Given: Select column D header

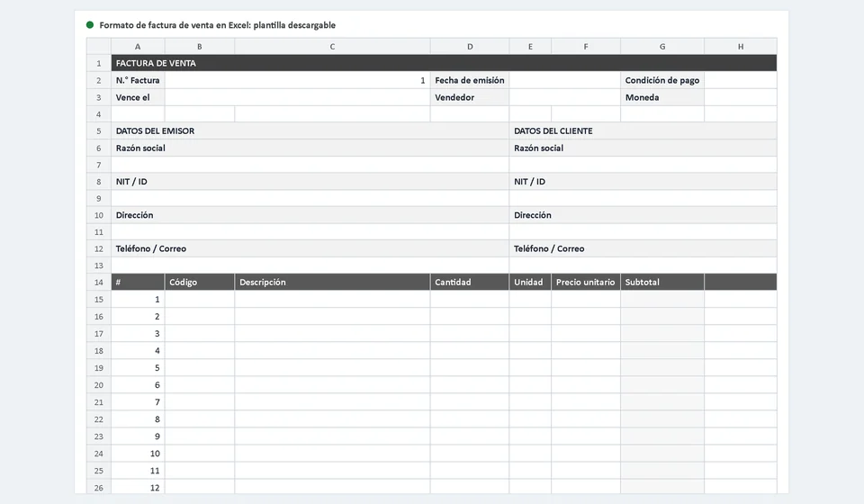Looking at the screenshot, I should click(x=470, y=47).
